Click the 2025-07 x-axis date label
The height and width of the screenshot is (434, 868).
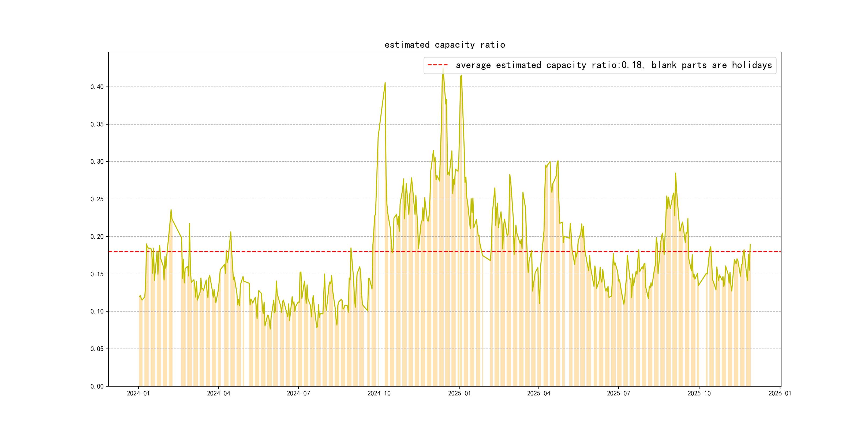pos(618,393)
